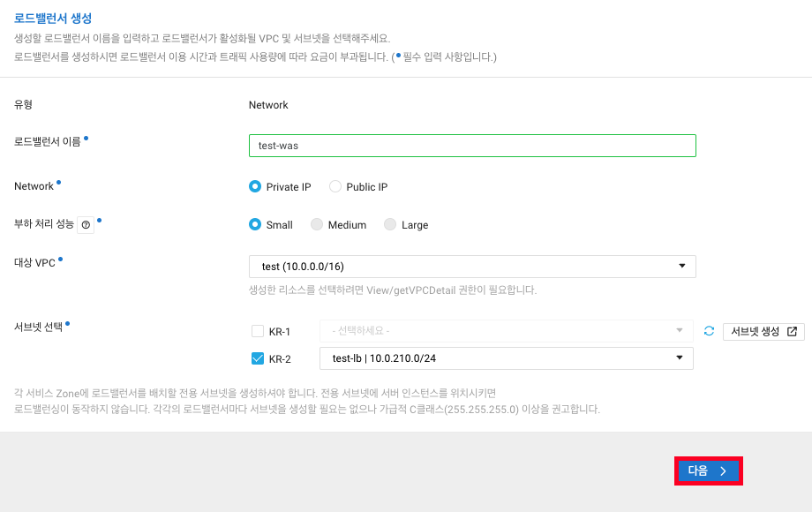The height and width of the screenshot is (512, 812).
Task: Choose Large load performance
Action: tap(390, 224)
